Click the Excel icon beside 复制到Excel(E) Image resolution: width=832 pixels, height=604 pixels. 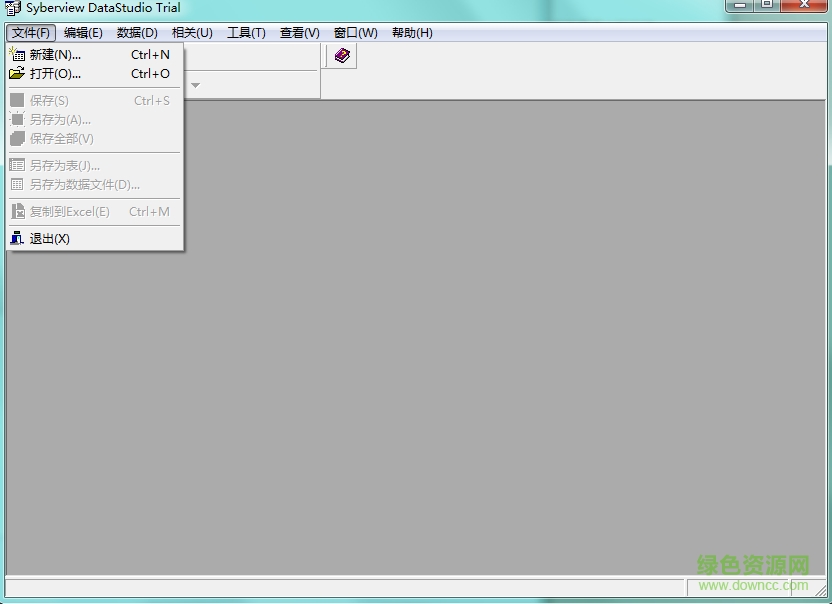17,211
